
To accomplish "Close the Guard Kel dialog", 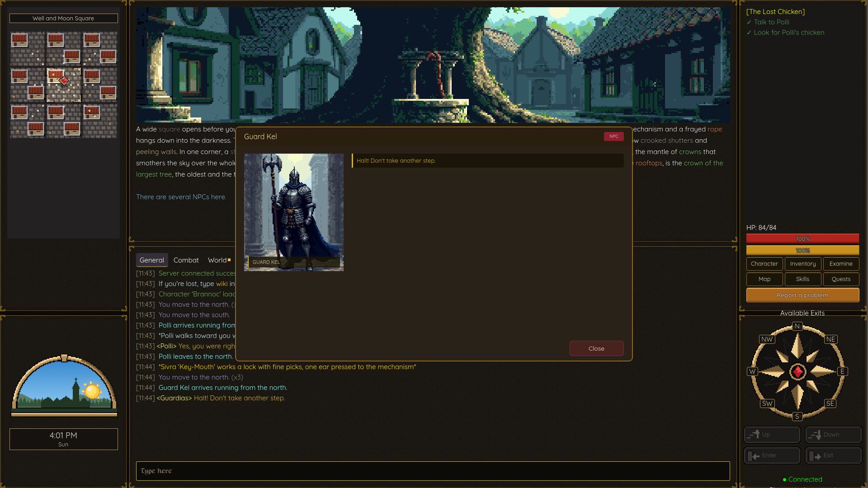I will pos(596,348).
